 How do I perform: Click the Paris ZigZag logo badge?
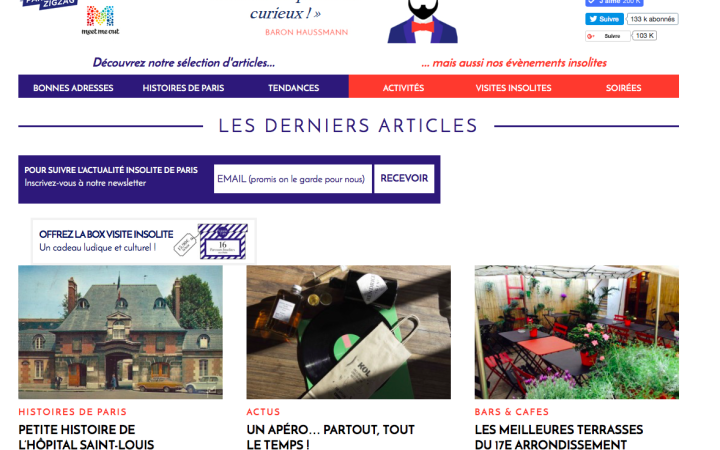[49, 4]
